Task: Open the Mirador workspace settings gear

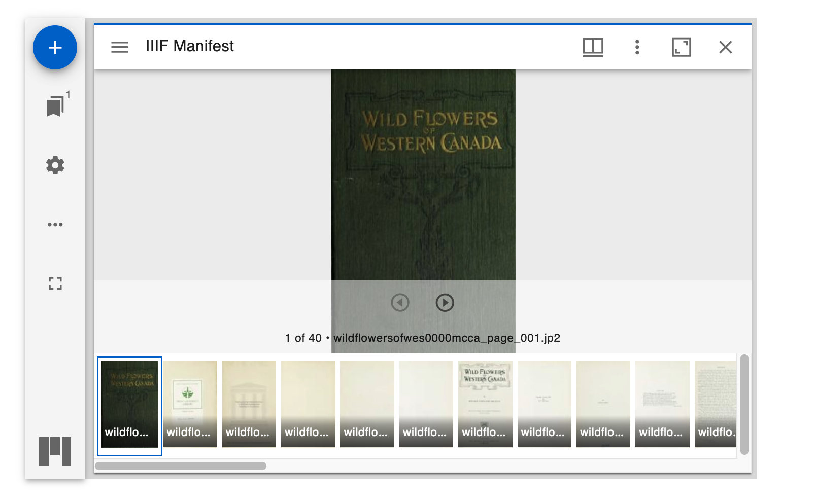Action: tap(55, 165)
